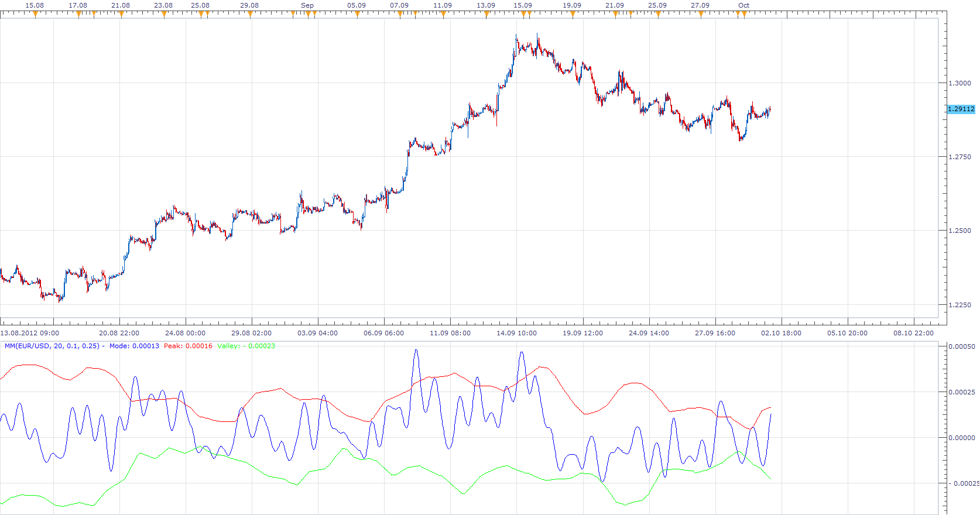
Task: Click the Oct month label on top scale
Action: [743, 5]
